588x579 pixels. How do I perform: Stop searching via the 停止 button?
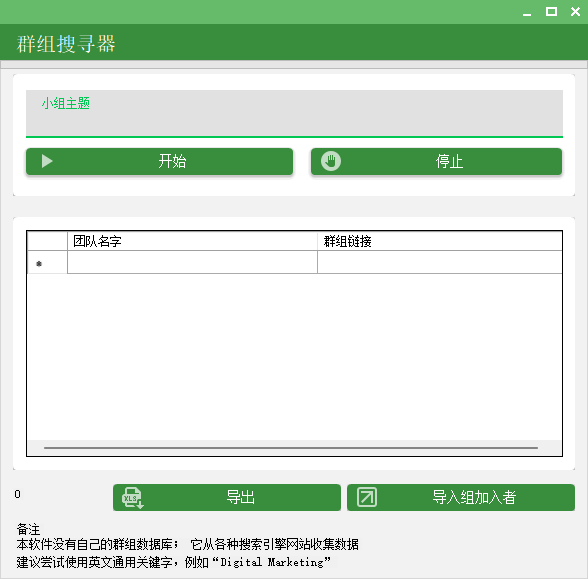point(436,162)
